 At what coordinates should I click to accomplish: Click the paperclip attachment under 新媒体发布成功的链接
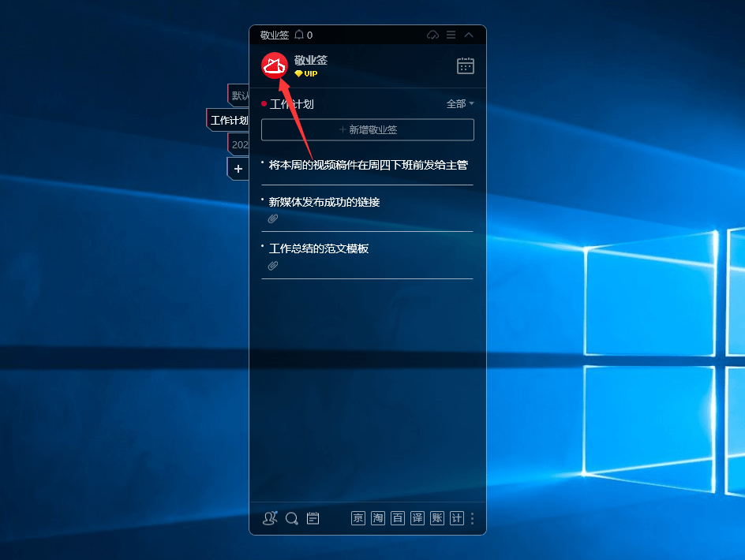click(x=273, y=218)
